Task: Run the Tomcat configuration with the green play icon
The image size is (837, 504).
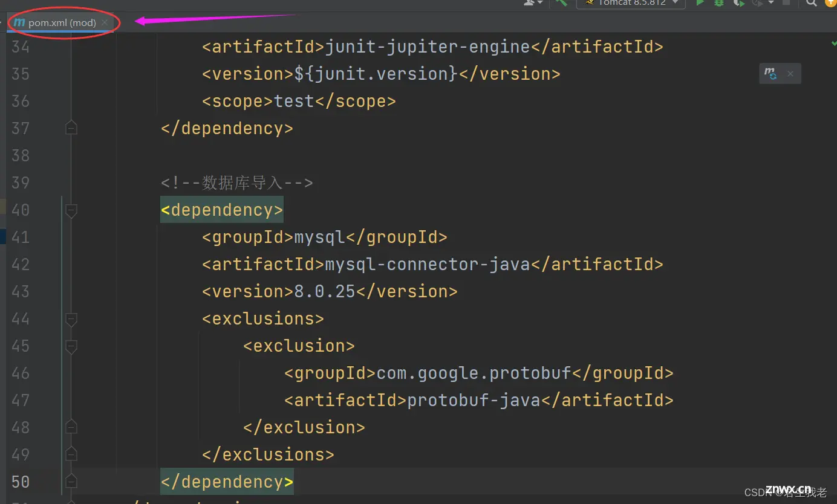Action: [700, 3]
